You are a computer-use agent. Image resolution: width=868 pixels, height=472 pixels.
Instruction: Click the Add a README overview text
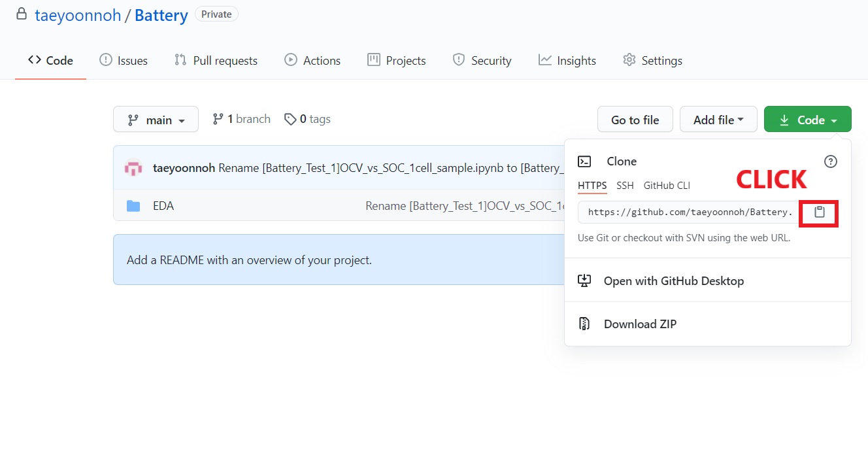point(249,260)
